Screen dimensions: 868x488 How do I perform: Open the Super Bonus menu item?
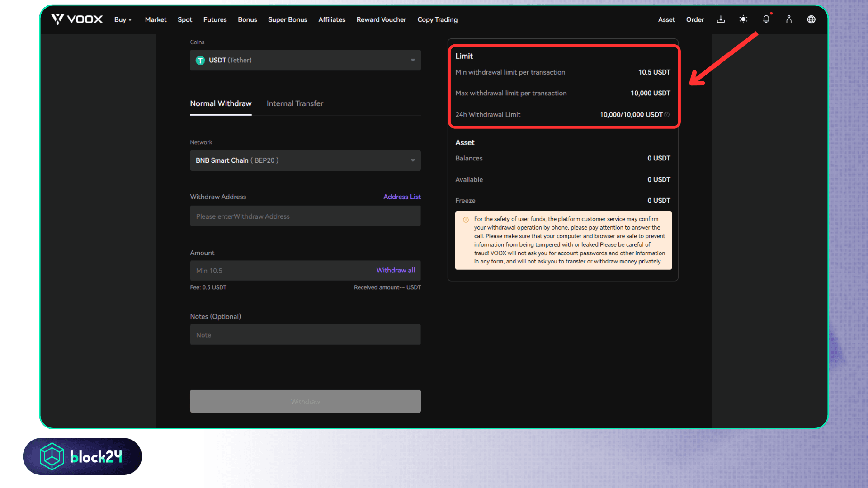[x=288, y=19]
